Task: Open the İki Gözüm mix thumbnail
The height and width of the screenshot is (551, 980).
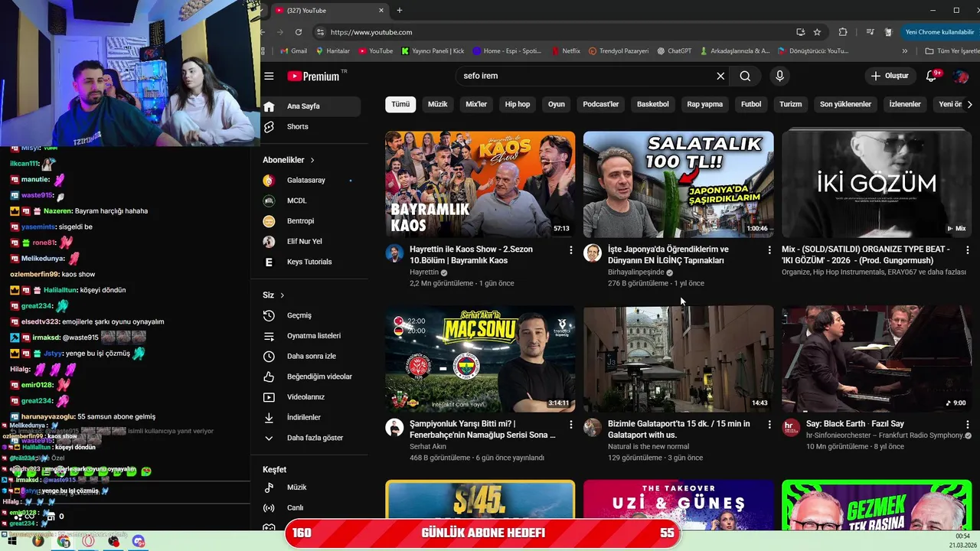Action: coord(877,184)
